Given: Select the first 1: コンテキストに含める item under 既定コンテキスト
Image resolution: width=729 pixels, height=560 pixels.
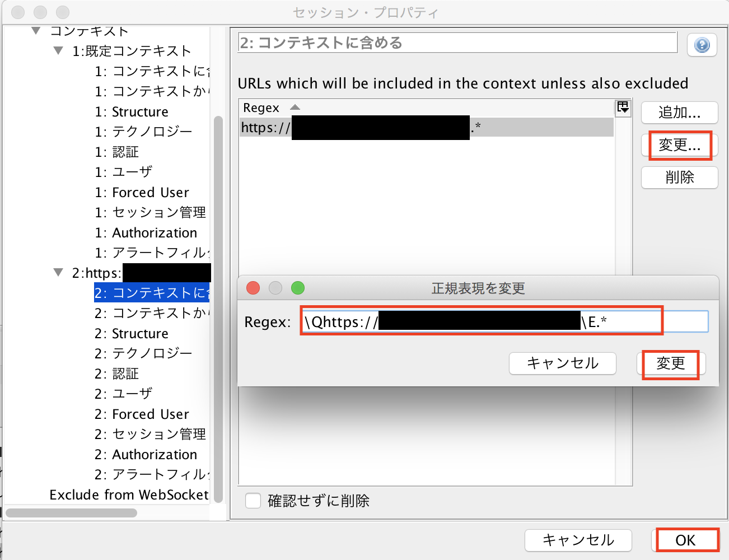Looking at the screenshot, I should coord(152,72).
